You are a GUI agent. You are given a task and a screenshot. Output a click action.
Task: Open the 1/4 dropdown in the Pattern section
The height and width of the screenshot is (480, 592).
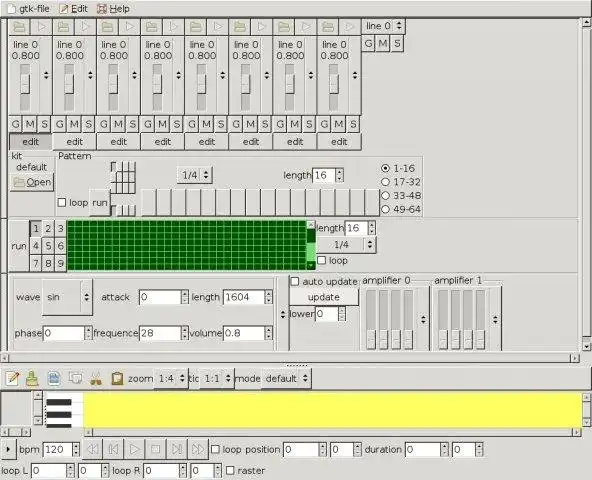click(195, 175)
